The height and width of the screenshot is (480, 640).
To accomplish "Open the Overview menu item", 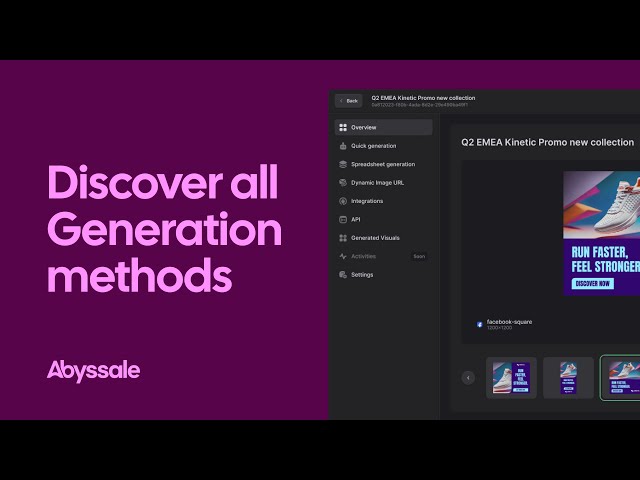I will [x=383, y=127].
